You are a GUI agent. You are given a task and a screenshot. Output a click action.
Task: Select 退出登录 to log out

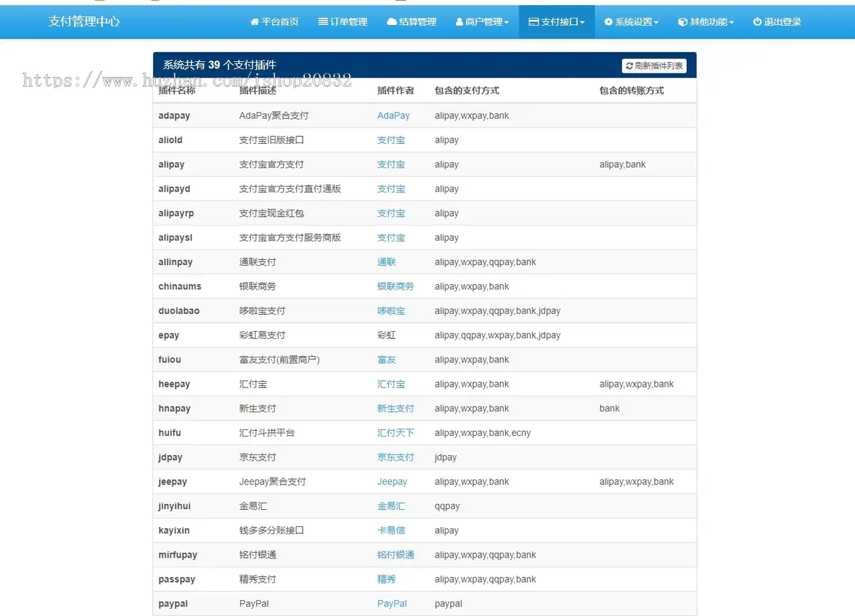777,22
